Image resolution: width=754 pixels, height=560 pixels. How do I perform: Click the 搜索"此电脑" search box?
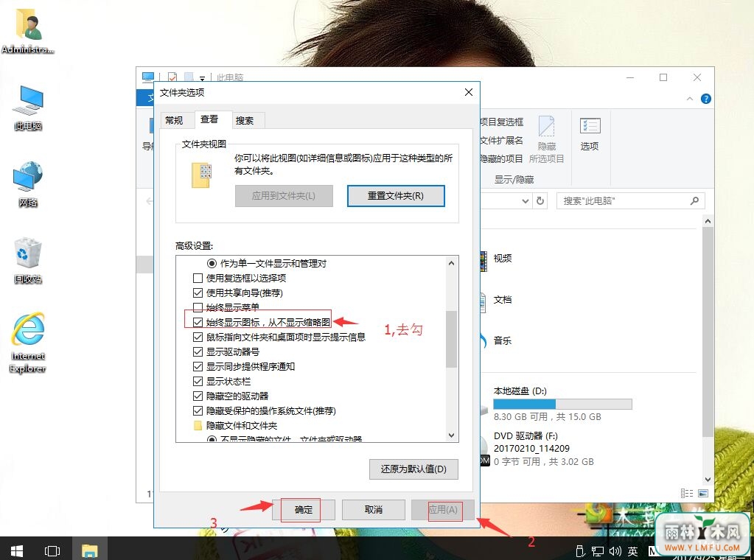pos(630,201)
